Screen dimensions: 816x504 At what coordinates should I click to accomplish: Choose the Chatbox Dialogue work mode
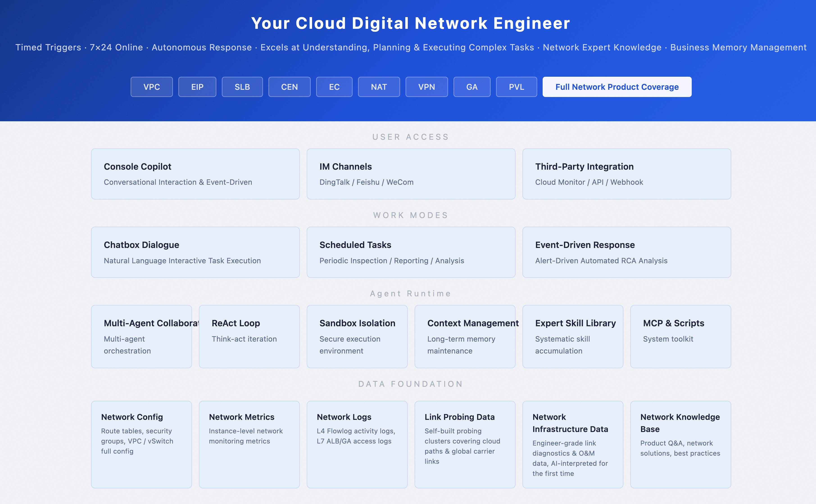tap(195, 252)
